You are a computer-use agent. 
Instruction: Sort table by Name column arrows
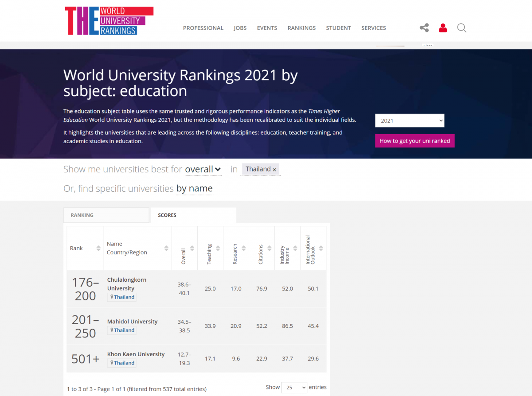(166, 248)
